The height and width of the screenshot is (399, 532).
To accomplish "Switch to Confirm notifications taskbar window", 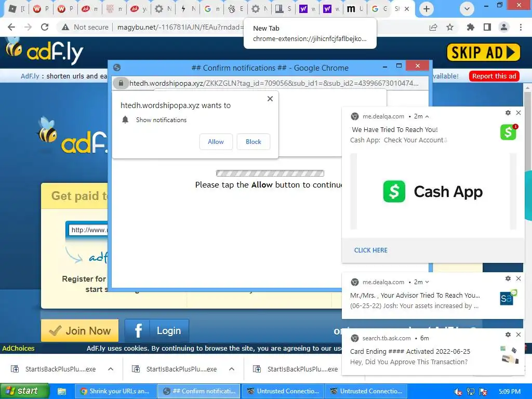I will click(x=199, y=391).
